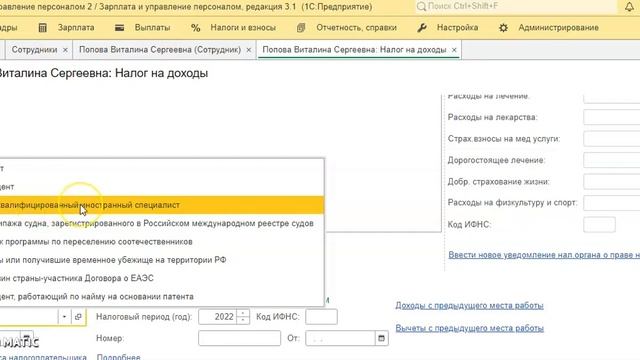Open the Настройка section
The width and height of the screenshot is (640, 360).
coord(457,28)
